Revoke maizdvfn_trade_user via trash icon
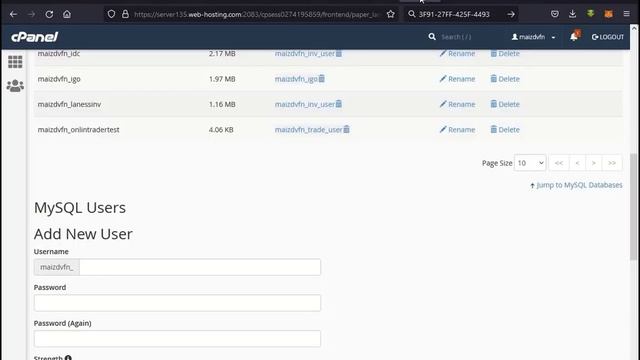 coord(347,129)
